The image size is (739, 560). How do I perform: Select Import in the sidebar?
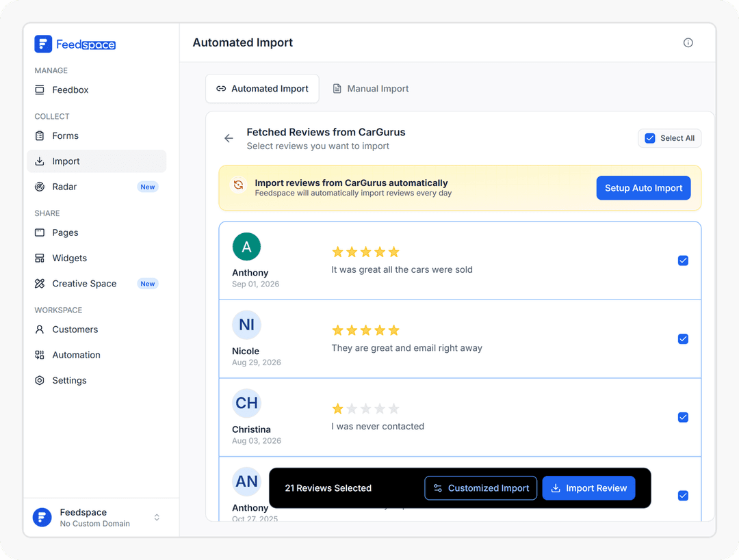point(96,161)
